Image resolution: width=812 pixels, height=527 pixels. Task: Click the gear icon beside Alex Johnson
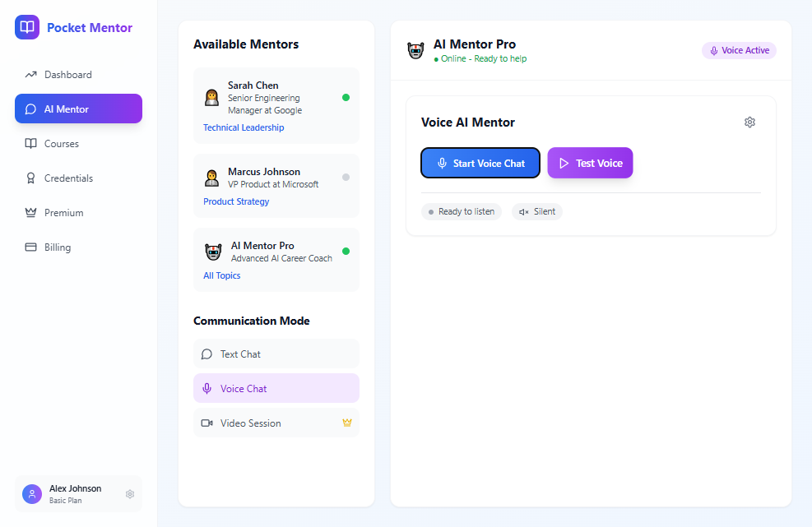coord(130,494)
